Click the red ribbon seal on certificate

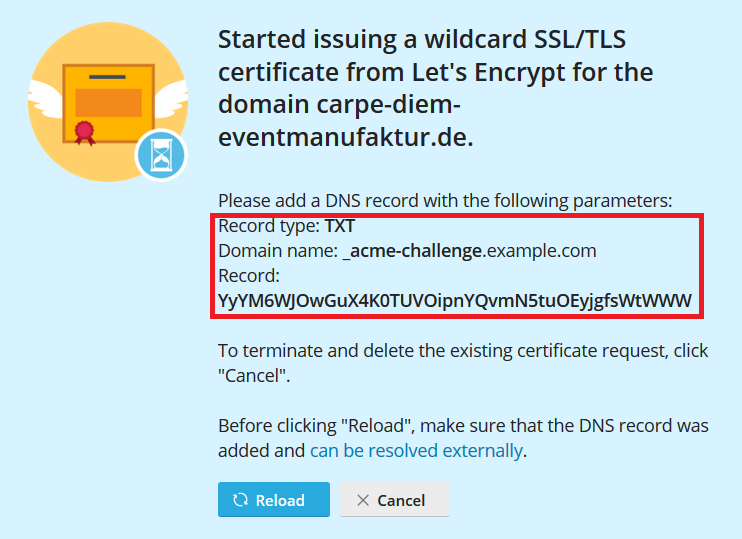pyautogui.click(x=83, y=130)
